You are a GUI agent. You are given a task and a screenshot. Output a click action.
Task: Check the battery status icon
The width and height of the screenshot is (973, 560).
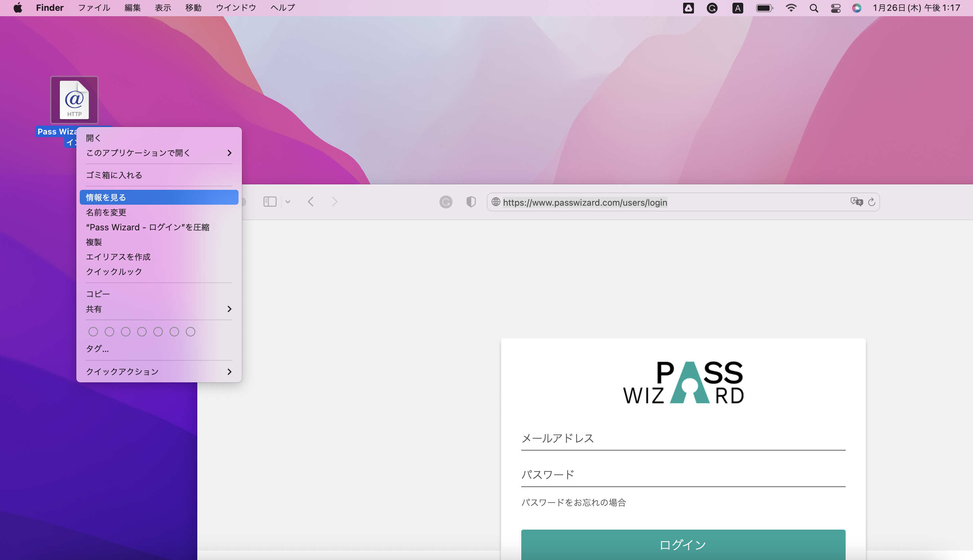pos(765,8)
